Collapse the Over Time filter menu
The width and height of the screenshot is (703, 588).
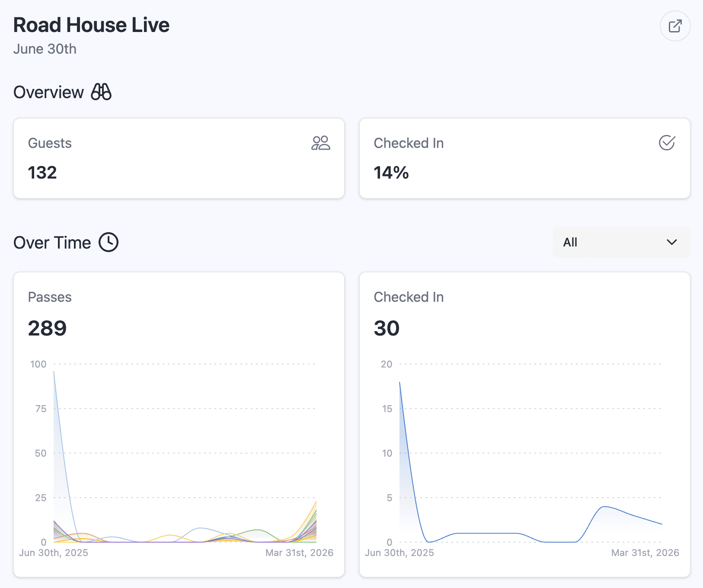621,243
